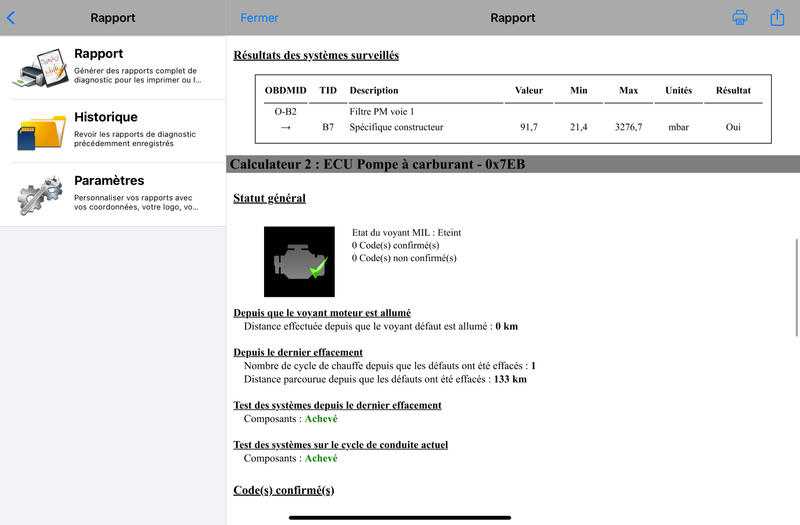Screen dimensions: 800x525
Task: Click the minimum value '21,4'
Action: (579, 127)
